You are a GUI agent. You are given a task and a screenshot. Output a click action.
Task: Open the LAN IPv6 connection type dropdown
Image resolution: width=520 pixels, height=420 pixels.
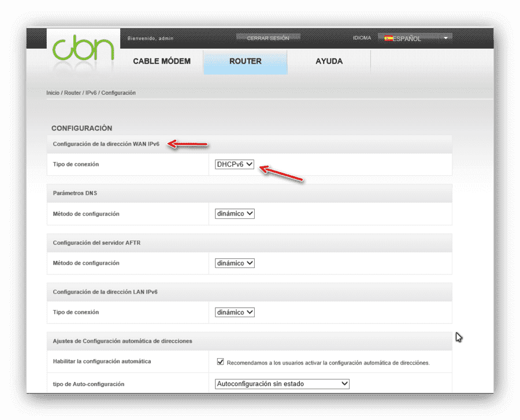click(x=235, y=313)
